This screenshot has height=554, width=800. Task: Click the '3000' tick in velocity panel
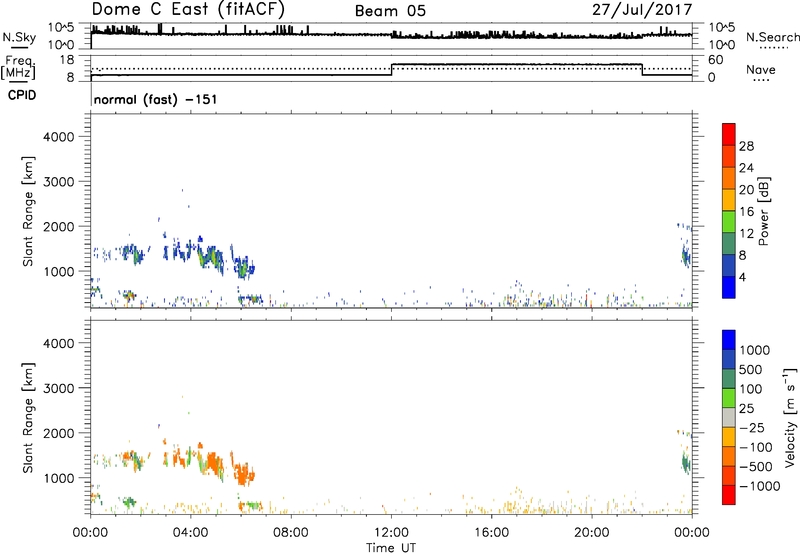(59, 388)
